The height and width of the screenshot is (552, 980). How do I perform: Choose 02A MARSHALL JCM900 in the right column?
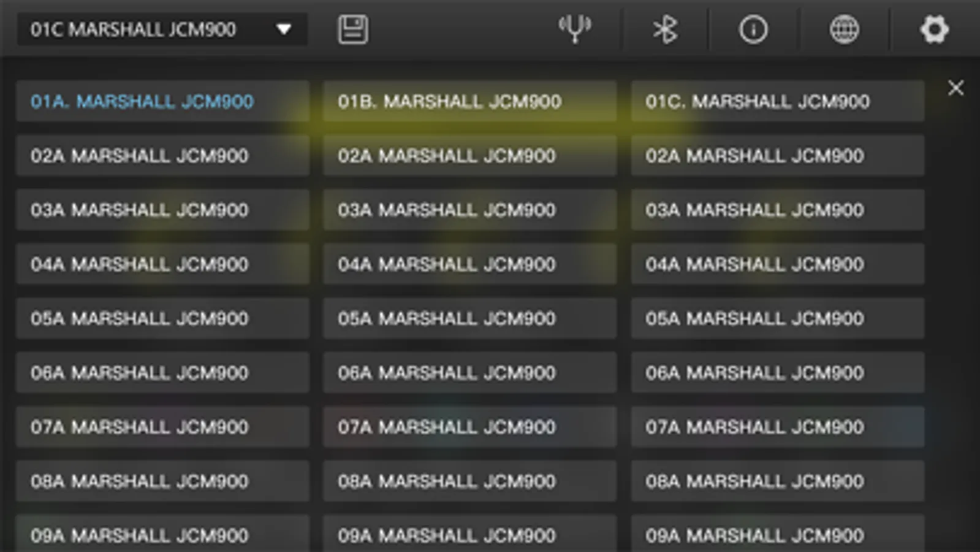click(778, 155)
